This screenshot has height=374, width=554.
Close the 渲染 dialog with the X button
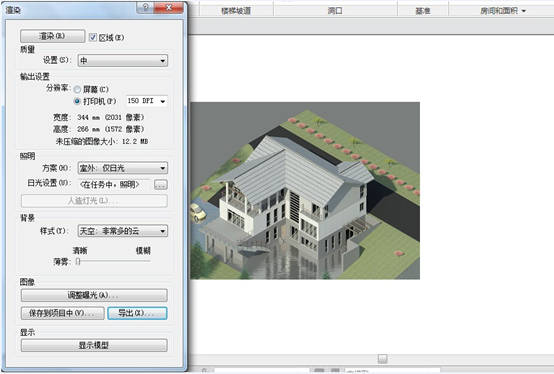[169, 7]
